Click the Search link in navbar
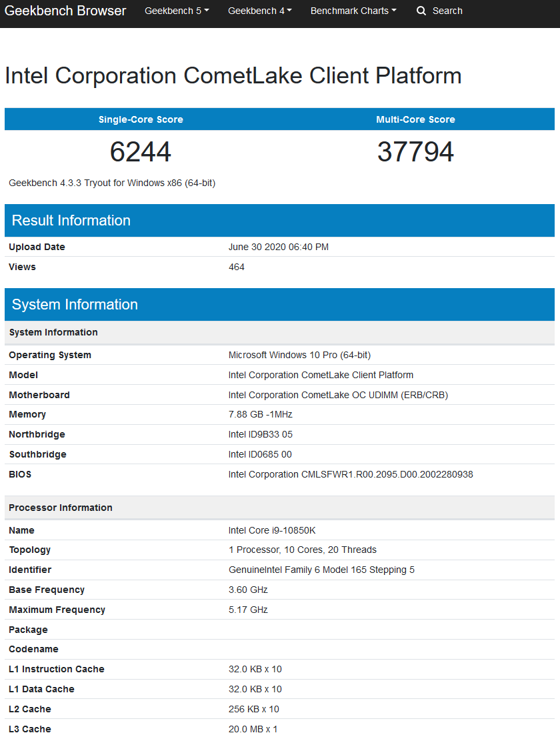This screenshot has height=737, width=560. 447,11
